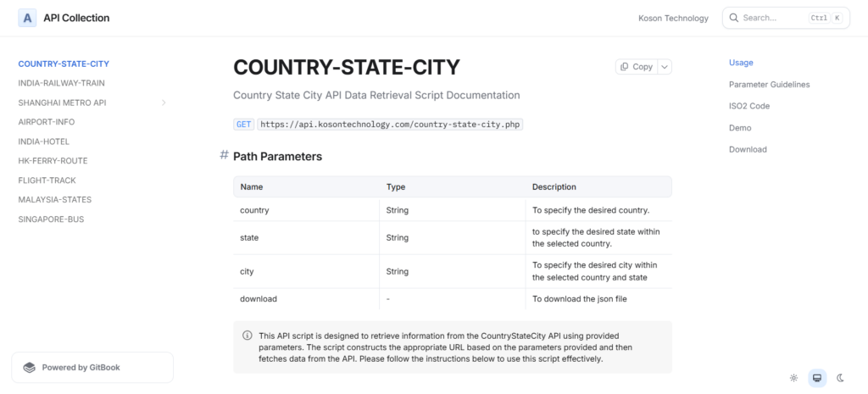Focus the Search input field
The height and width of the screenshot is (394, 868).
(x=771, y=18)
